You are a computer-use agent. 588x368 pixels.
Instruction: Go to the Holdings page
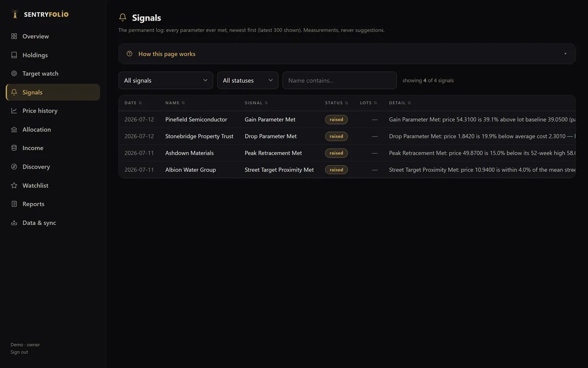[x=53, y=55]
